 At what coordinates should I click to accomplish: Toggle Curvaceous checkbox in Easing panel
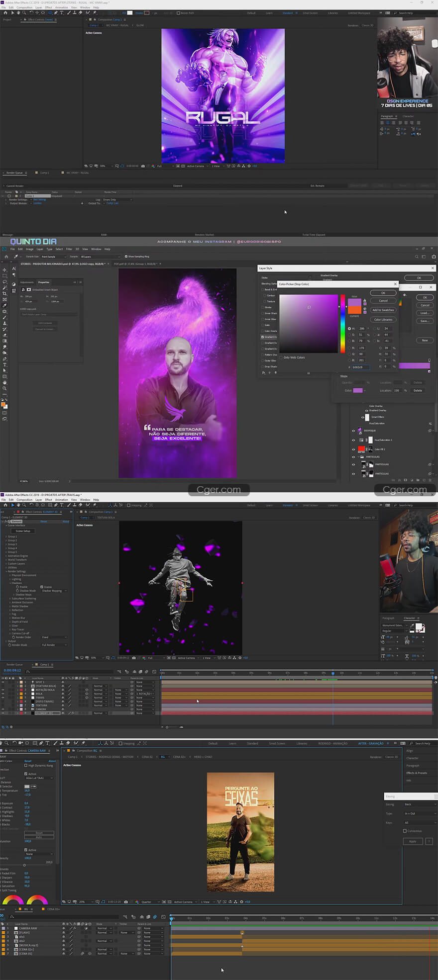tap(404, 831)
